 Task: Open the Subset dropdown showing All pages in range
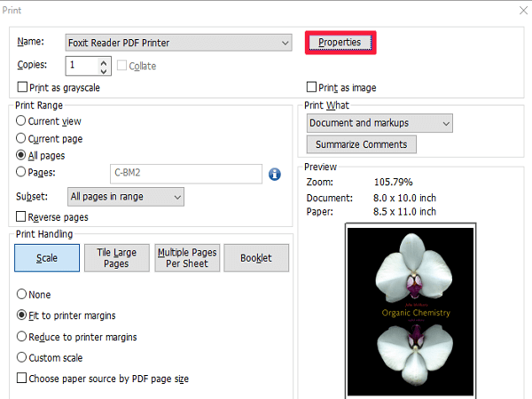126,197
